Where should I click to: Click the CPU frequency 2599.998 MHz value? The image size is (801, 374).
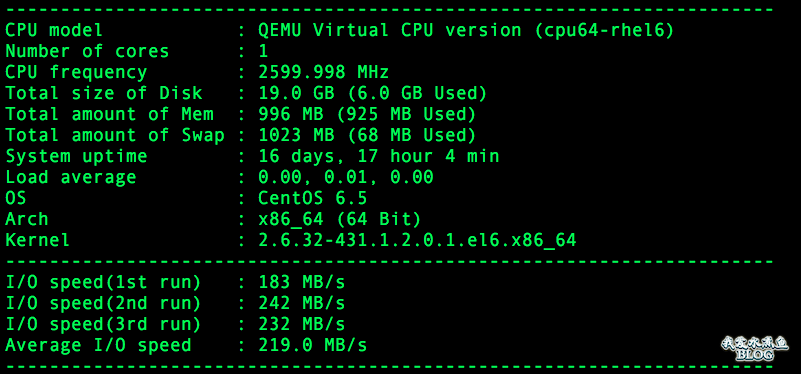[323, 72]
